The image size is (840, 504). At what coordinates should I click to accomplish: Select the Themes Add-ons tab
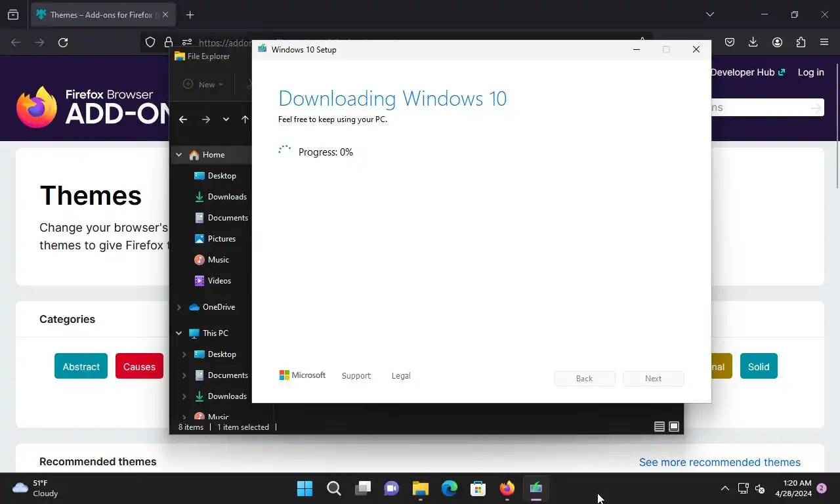(x=102, y=14)
